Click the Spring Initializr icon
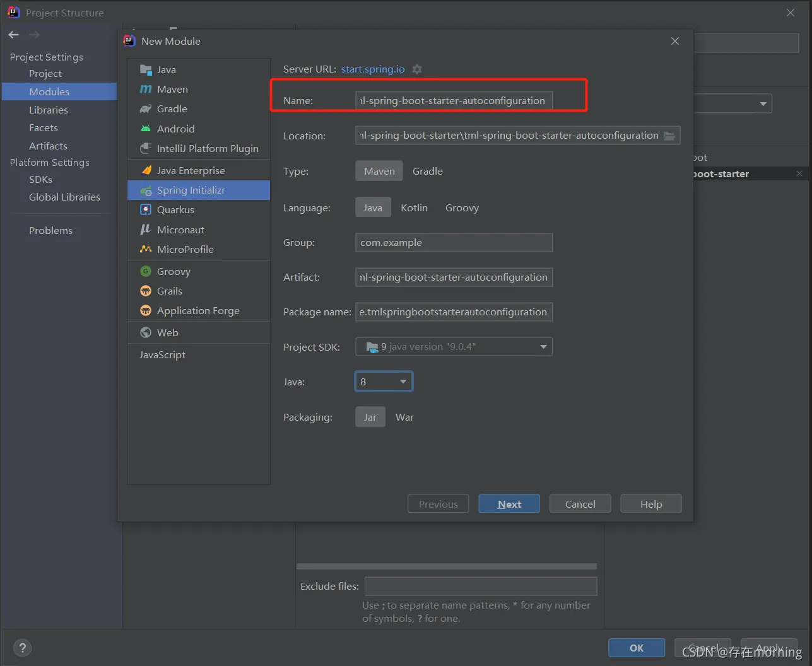The height and width of the screenshot is (666, 812). (146, 190)
